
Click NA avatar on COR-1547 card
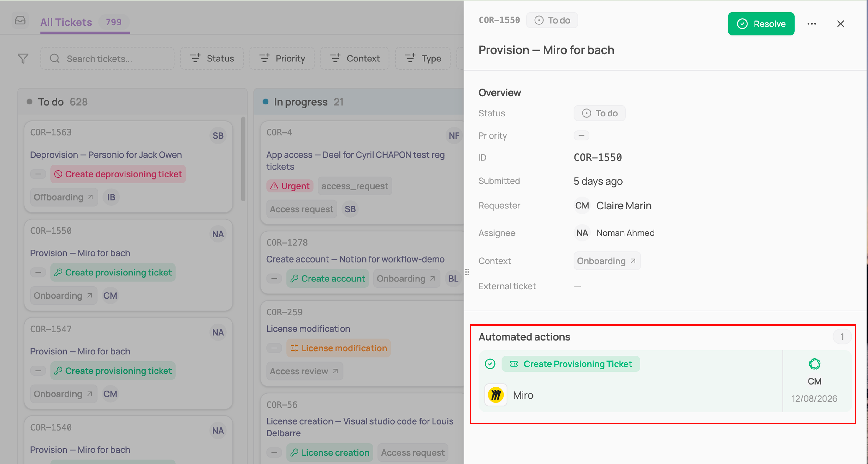click(218, 332)
